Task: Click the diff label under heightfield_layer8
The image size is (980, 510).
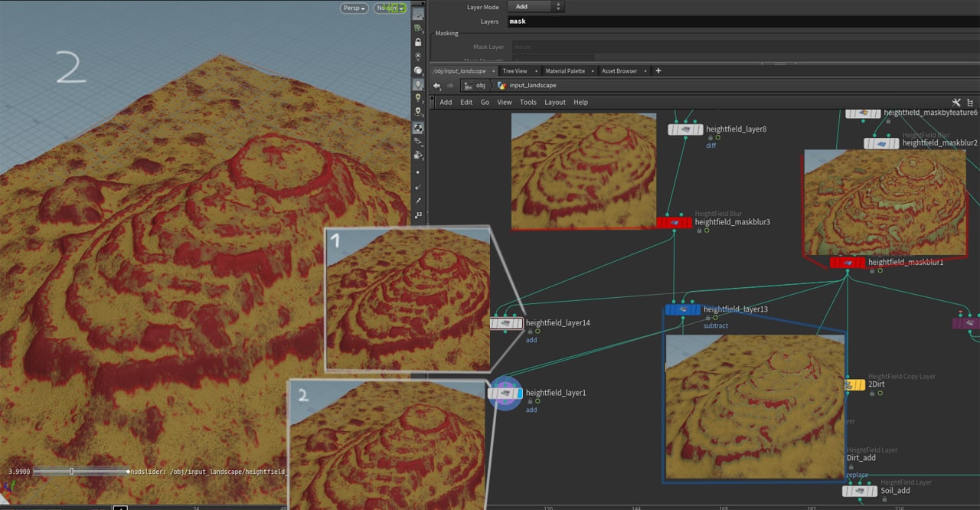Action: coord(711,145)
